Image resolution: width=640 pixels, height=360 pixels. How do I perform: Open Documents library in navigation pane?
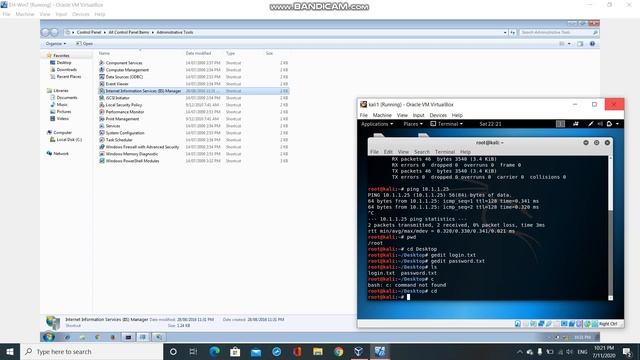coord(67,98)
